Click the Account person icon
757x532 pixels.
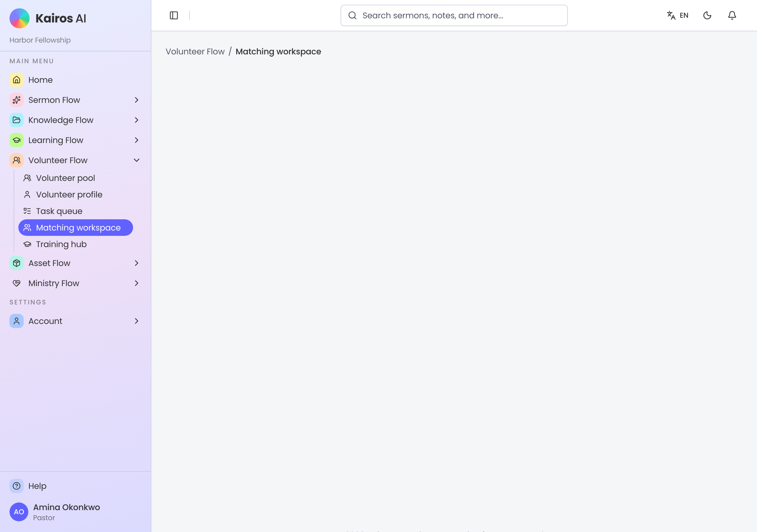click(x=17, y=321)
